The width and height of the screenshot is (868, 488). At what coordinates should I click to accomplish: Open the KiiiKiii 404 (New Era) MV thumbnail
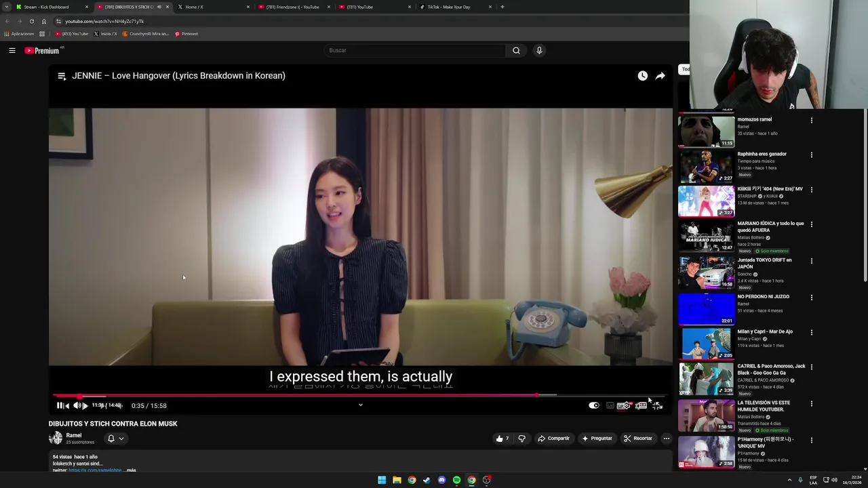click(707, 201)
